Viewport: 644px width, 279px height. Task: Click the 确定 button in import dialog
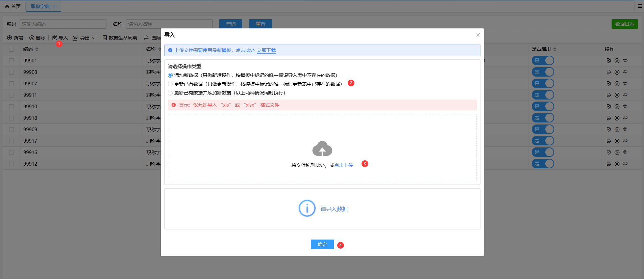click(322, 244)
